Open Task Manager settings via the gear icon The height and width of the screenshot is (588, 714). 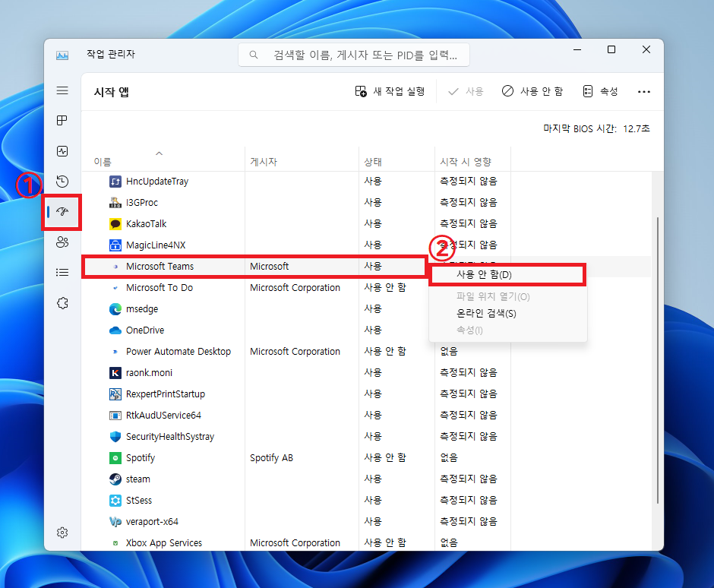(x=62, y=532)
